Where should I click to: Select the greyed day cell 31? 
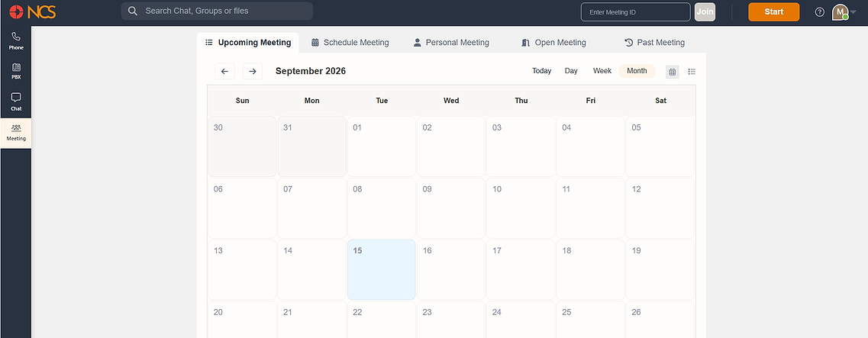tap(311, 146)
